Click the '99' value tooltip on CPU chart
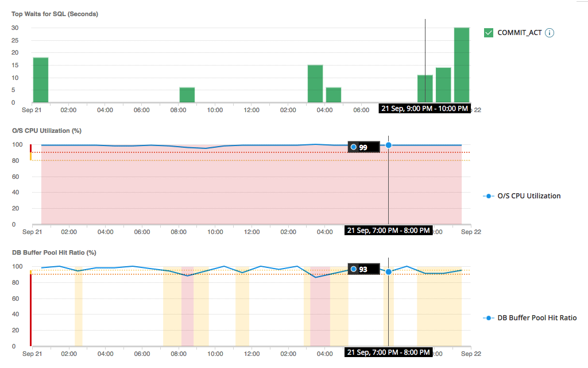The width and height of the screenshot is (588, 368). tap(364, 147)
